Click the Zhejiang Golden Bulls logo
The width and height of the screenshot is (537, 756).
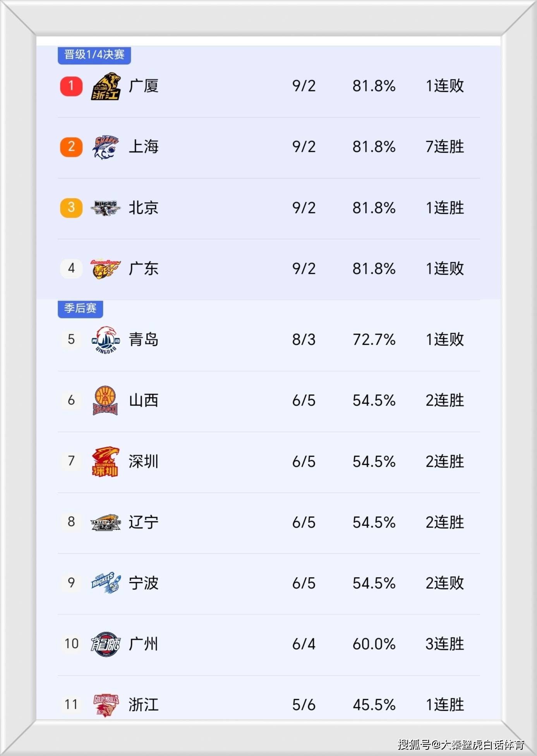click(x=105, y=704)
